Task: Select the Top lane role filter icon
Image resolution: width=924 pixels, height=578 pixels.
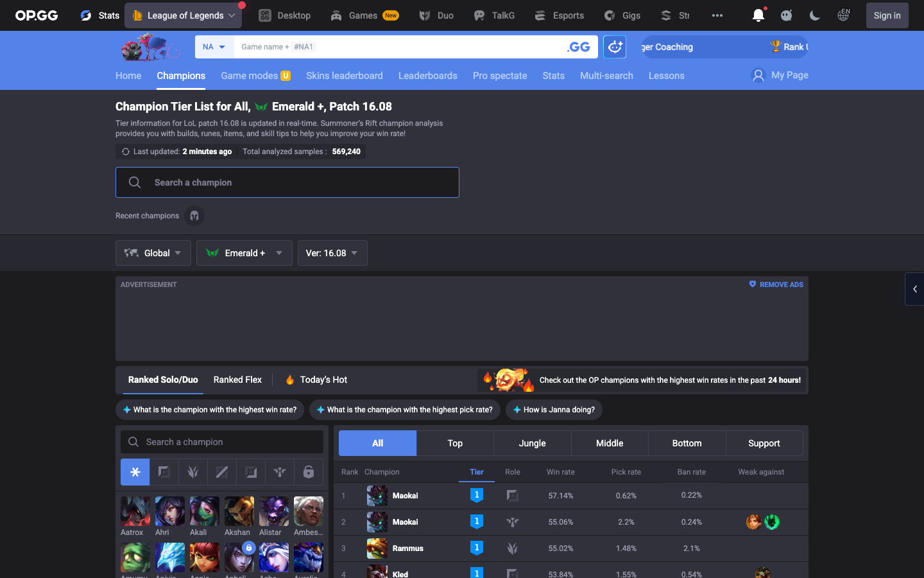Action: click(x=164, y=472)
